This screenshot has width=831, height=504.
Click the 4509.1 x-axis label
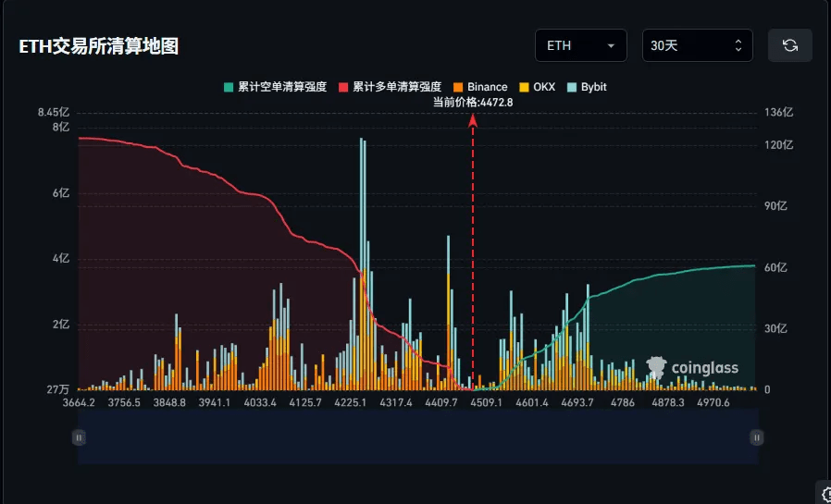[x=486, y=403]
